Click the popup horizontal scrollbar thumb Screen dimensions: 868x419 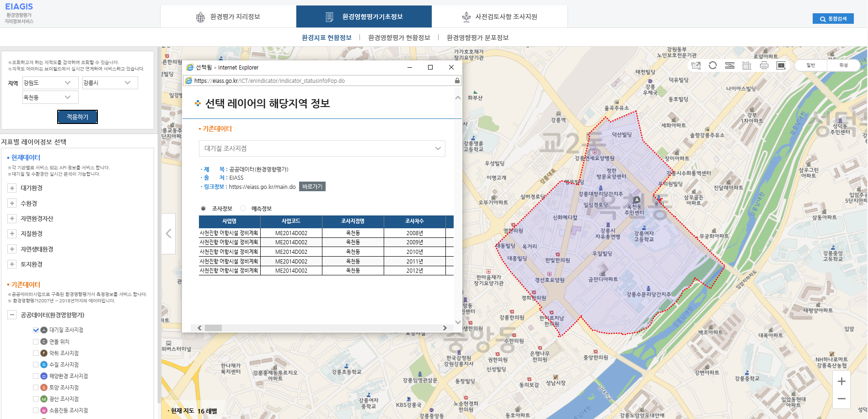click(213, 328)
